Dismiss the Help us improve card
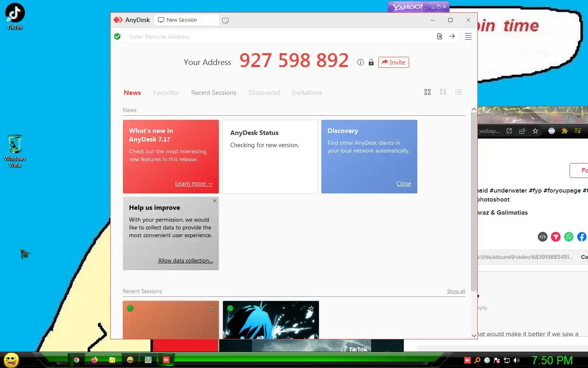The height and width of the screenshot is (368, 588). (x=215, y=201)
